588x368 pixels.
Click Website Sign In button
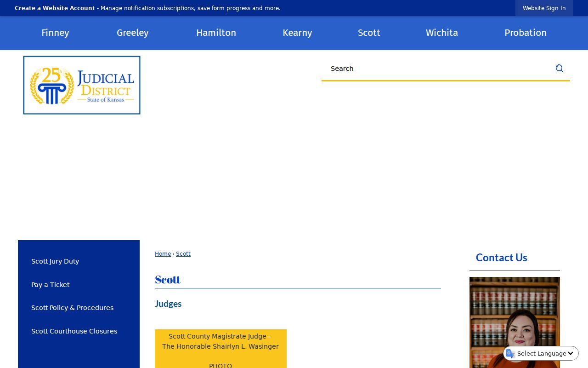[x=544, y=8]
